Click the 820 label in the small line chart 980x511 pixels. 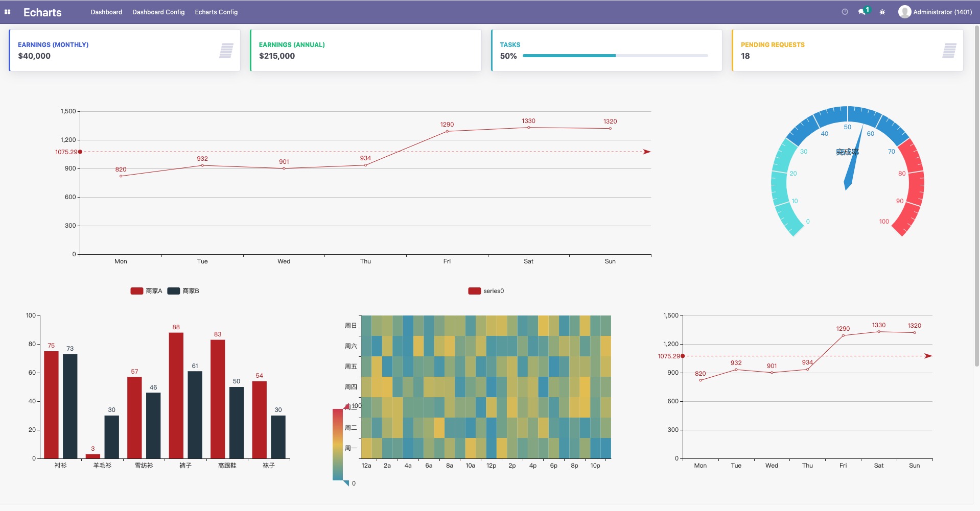(701, 374)
